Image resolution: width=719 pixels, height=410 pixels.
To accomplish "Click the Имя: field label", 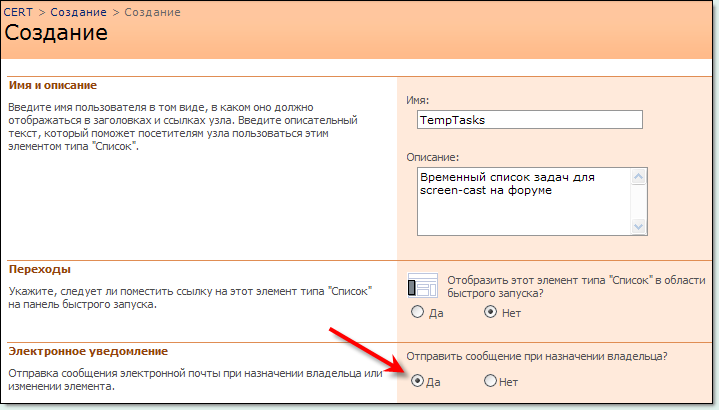I will point(418,100).
